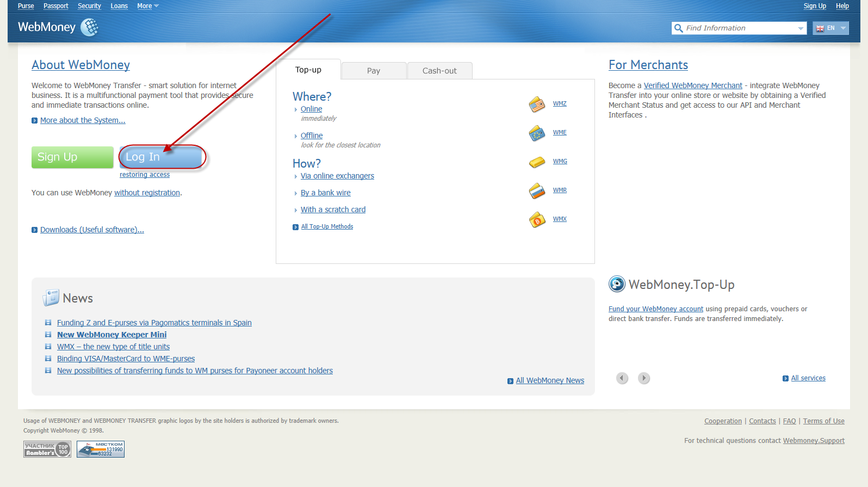Open the Passport menu
This screenshot has height=487, width=868.
pyautogui.click(x=56, y=6)
